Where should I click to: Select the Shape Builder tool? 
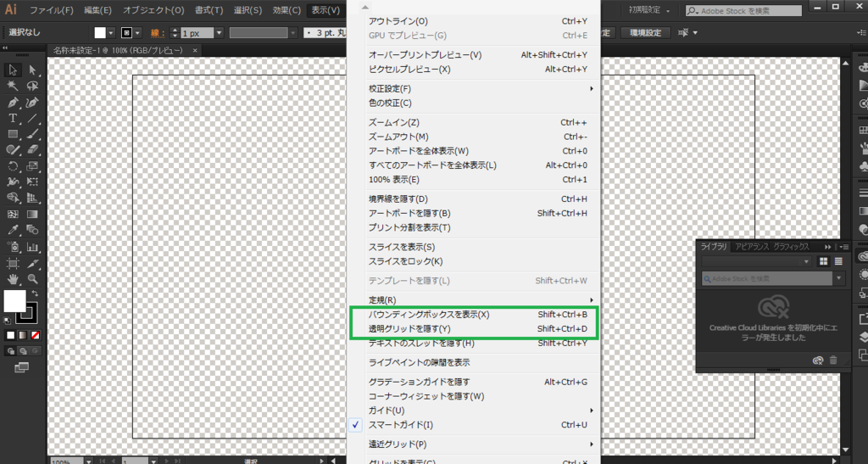pos(13,198)
